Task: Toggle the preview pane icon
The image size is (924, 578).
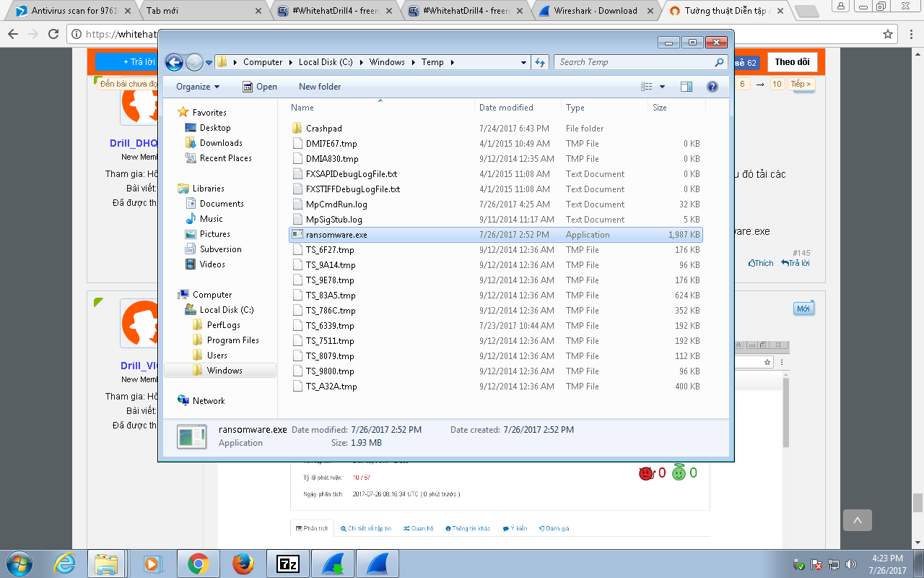Action: click(687, 87)
